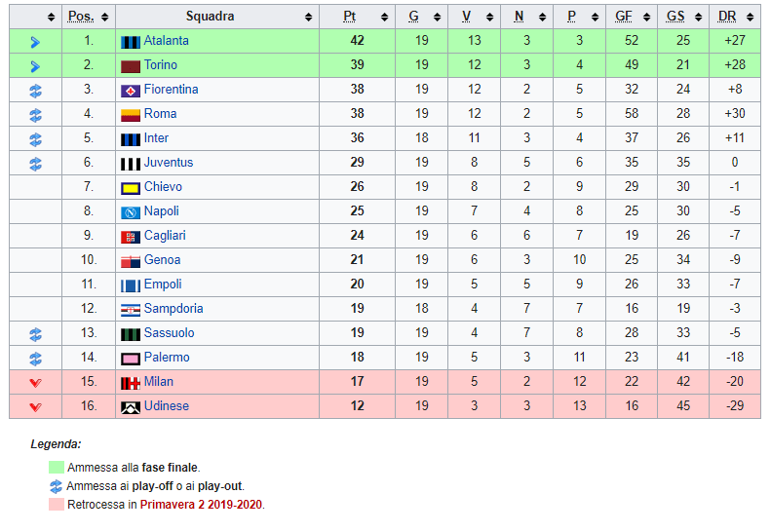The height and width of the screenshot is (532, 771).
Task: Click the Torino maroon flag icon
Action: pyautogui.click(x=131, y=66)
